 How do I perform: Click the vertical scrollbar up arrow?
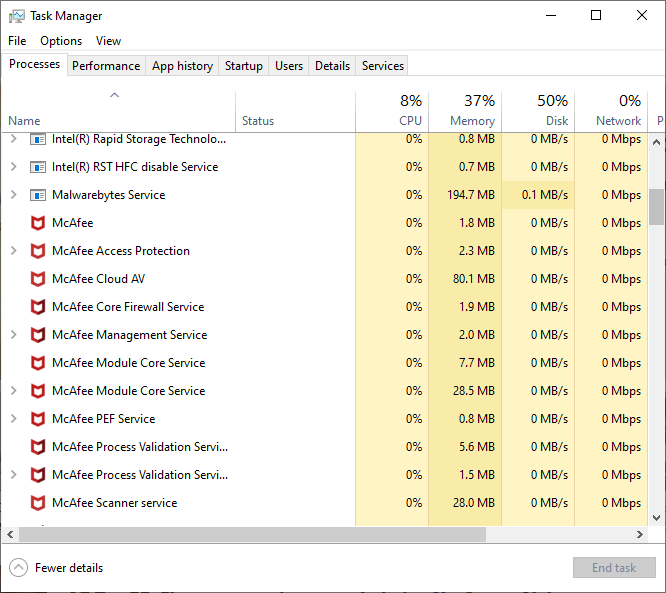[656, 142]
